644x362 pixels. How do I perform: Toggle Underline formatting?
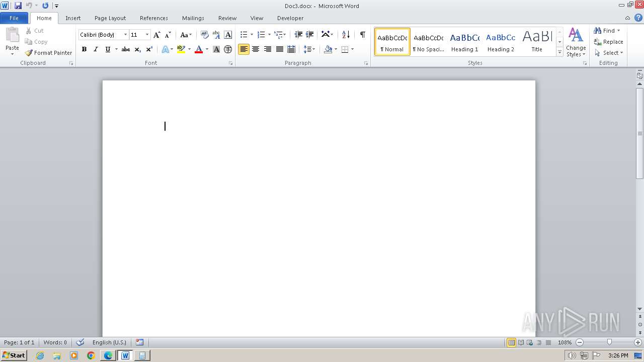coord(107,49)
